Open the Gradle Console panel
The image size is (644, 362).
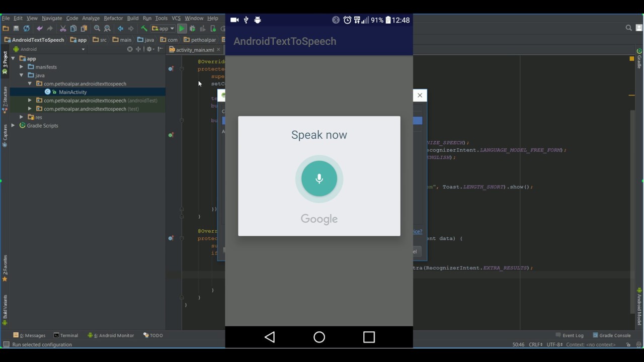coord(612,335)
